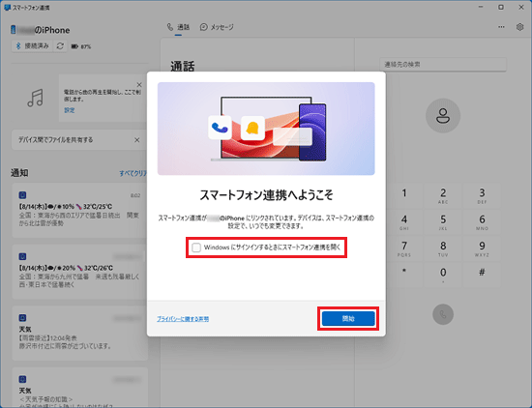Open the 8/14 10% weather notification
Viewport: 532px width, 408px height.
coord(80,210)
